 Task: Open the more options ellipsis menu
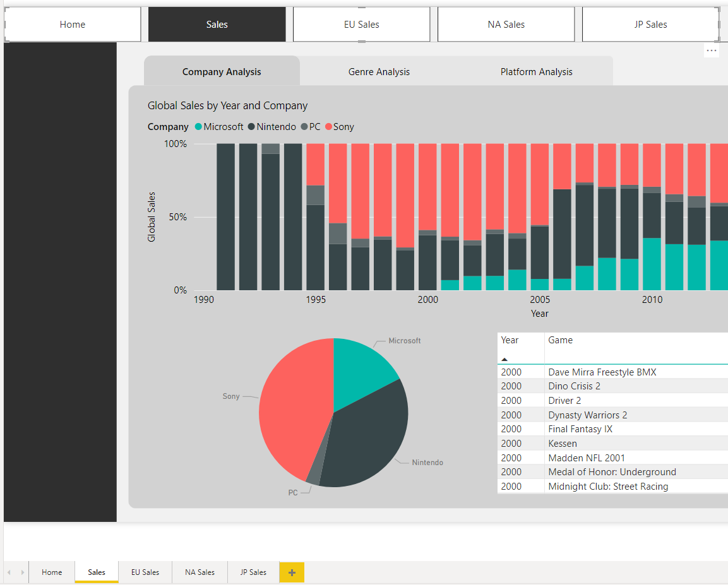point(712,50)
